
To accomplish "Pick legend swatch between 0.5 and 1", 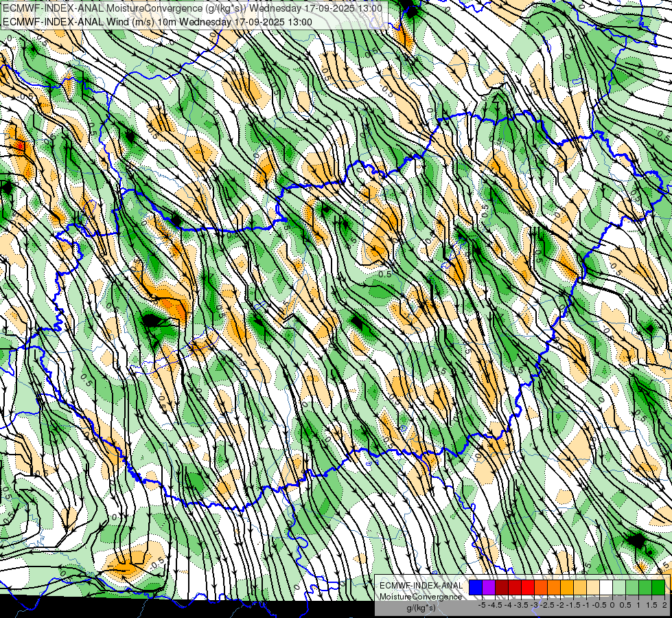I will [632, 588].
